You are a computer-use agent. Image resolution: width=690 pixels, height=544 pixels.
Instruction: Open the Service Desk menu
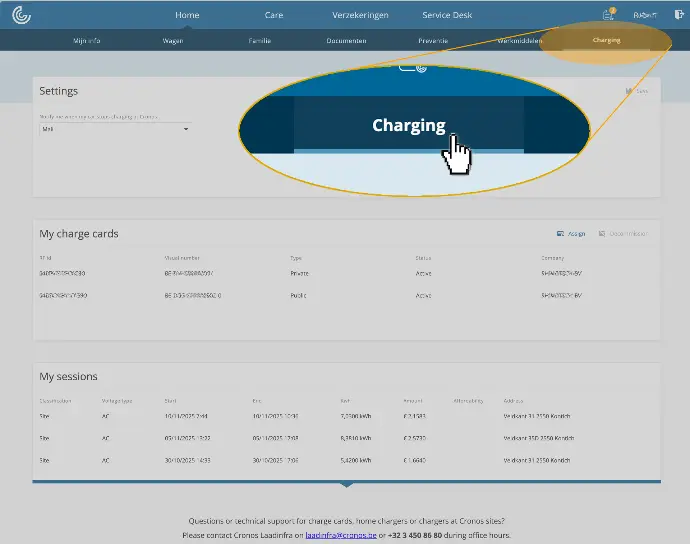[x=447, y=15]
